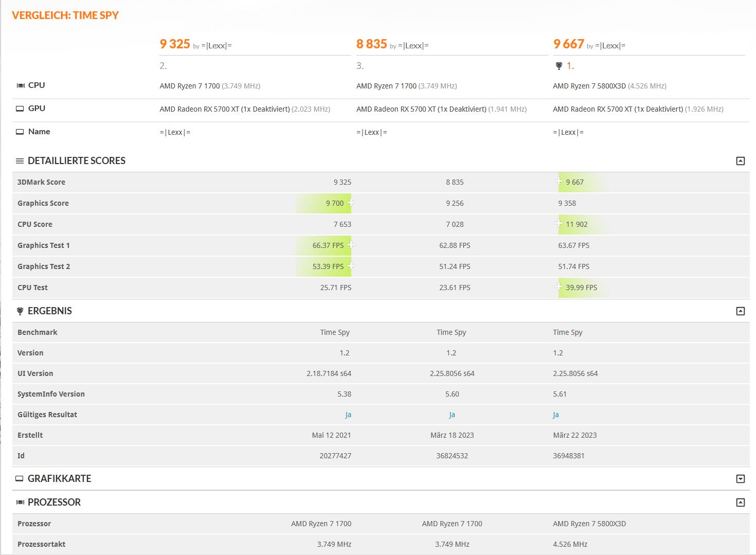Select SystemInfo Version value '5.38'
The image size is (756, 555).
pyautogui.click(x=345, y=394)
